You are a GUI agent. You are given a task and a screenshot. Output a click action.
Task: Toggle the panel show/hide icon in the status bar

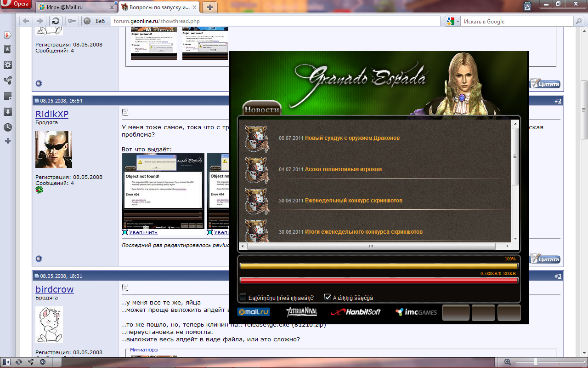tap(8, 362)
